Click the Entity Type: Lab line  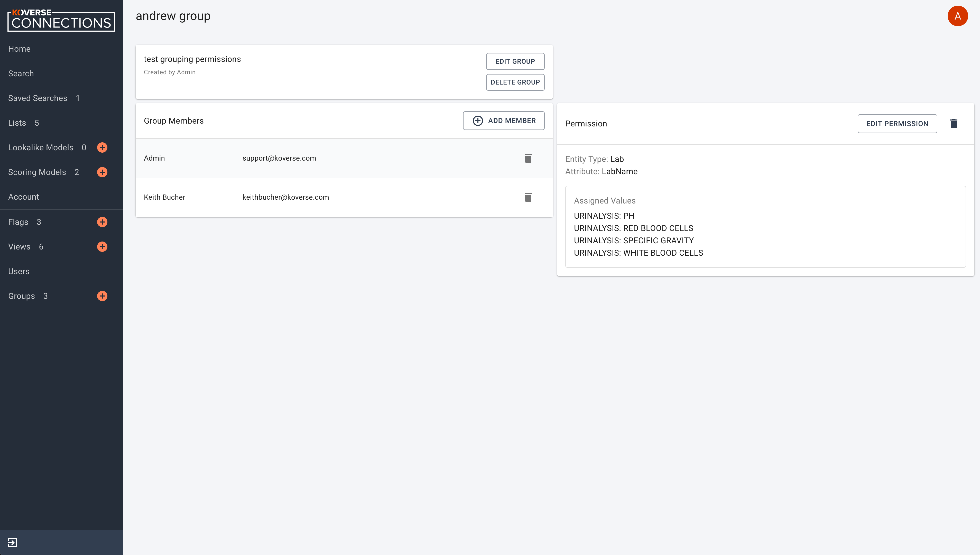click(594, 159)
